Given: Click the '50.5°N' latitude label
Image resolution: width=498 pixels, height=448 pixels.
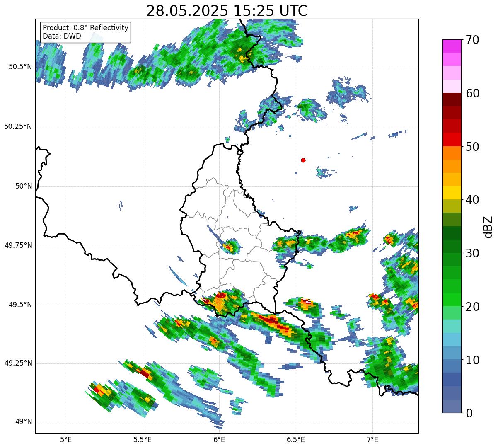Looking at the screenshot, I should point(20,67).
